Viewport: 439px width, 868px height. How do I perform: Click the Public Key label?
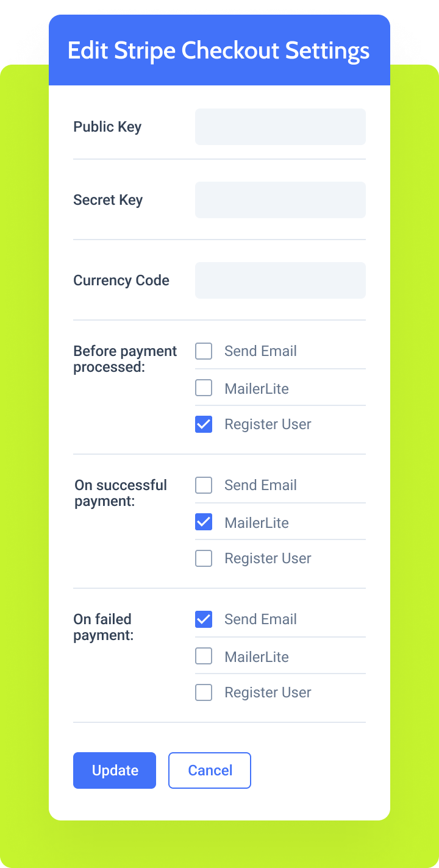(x=107, y=127)
